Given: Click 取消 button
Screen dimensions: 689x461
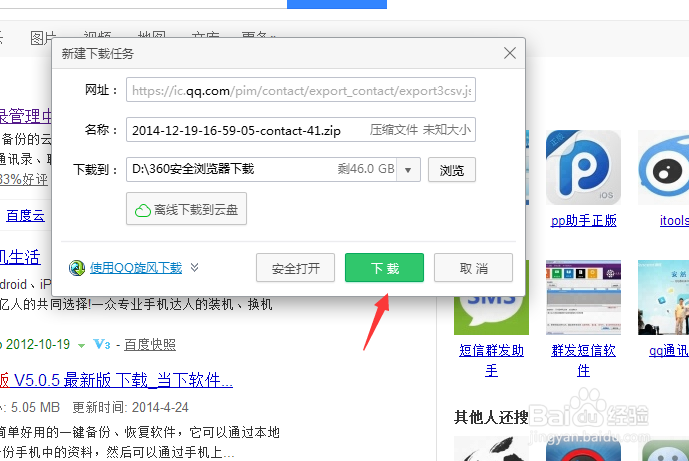Looking at the screenshot, I should [473, 268].
